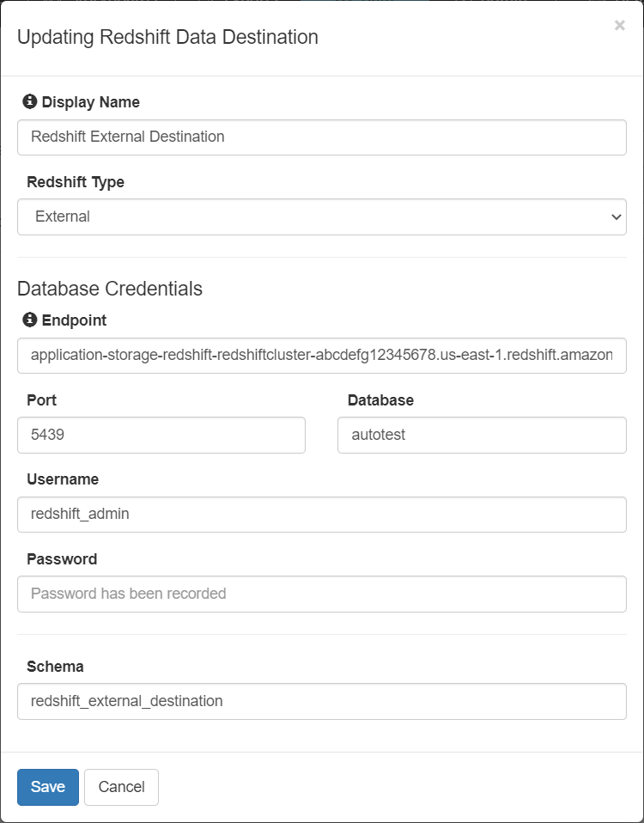This screenshot has height=823, width=644.
Task: Click the "Port" label text
Action: (42, 400)
